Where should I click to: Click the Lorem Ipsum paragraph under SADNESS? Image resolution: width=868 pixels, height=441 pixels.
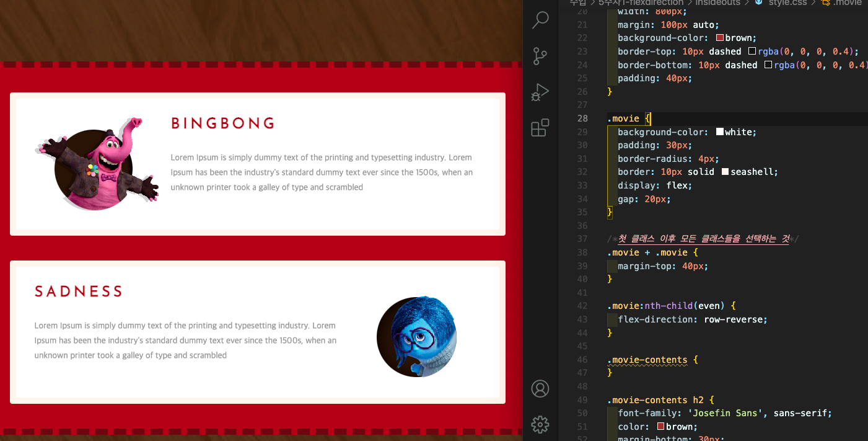(x=186, y=341)
